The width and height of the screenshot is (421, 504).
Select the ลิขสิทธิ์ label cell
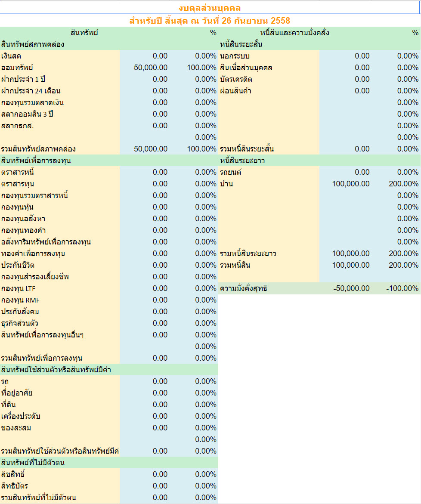click(60, 474)
